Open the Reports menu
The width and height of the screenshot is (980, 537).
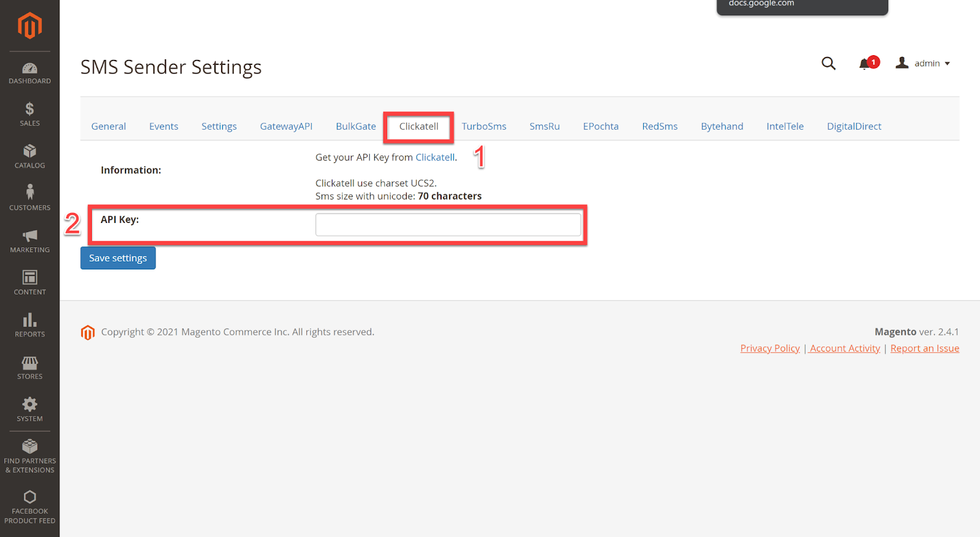[29, 326]
